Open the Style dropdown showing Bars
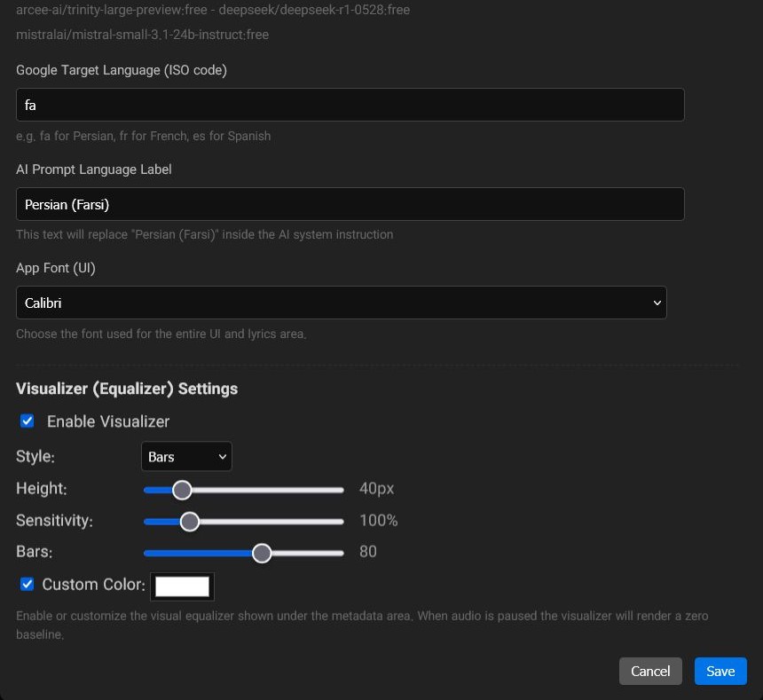 (x=185, y=456)
